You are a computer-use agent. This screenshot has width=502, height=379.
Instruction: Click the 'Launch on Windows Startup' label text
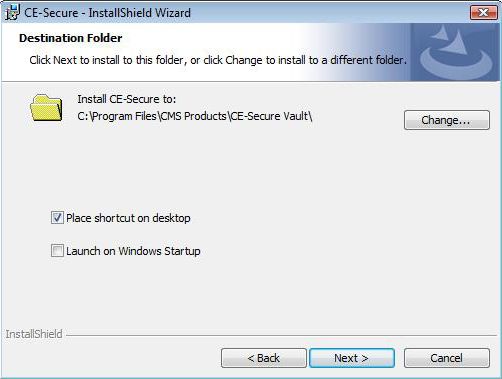[133, 251]
